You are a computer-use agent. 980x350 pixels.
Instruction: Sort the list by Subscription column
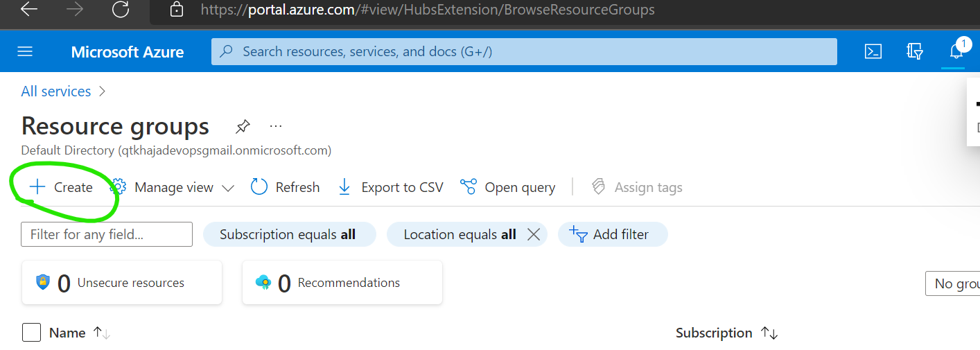[x=714, y=333]
